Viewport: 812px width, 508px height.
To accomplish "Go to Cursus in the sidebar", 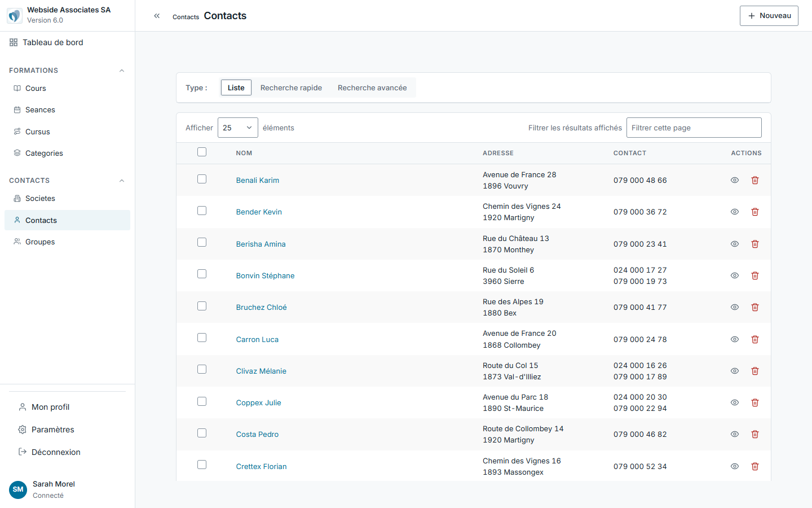I will click(67, 132).
